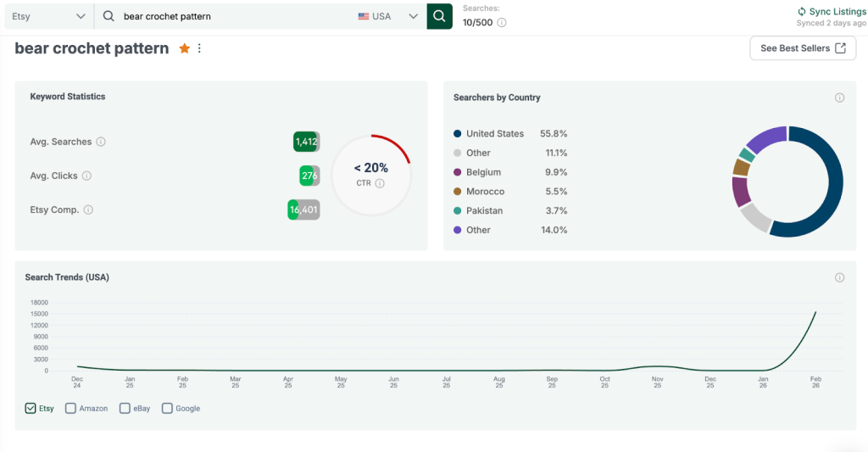Click Searchers by Country info icon
Image resolution: width=868 pixels, height=452 pixels.
[x=839, y=98]
